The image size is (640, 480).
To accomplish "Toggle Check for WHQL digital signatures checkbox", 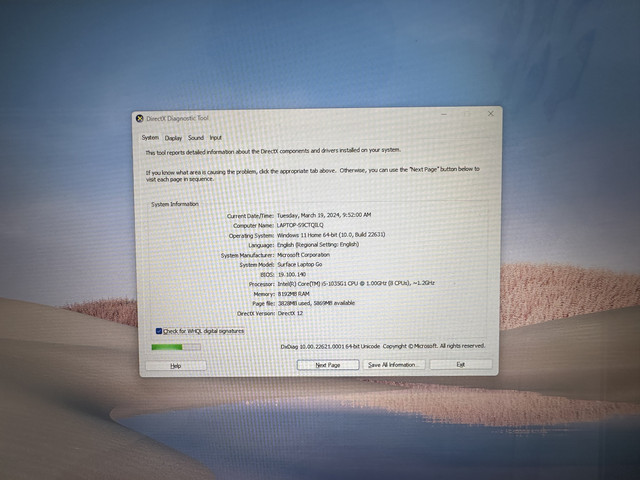I will tap(159, 331).
